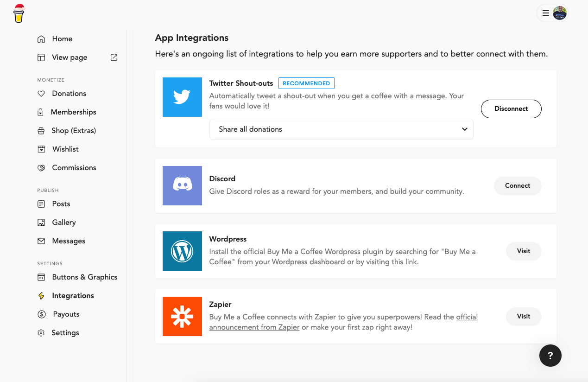Click the dollar sign Payouts icon
The height and width of the screenshot is (382, 588).
click(x=41, y=314)
